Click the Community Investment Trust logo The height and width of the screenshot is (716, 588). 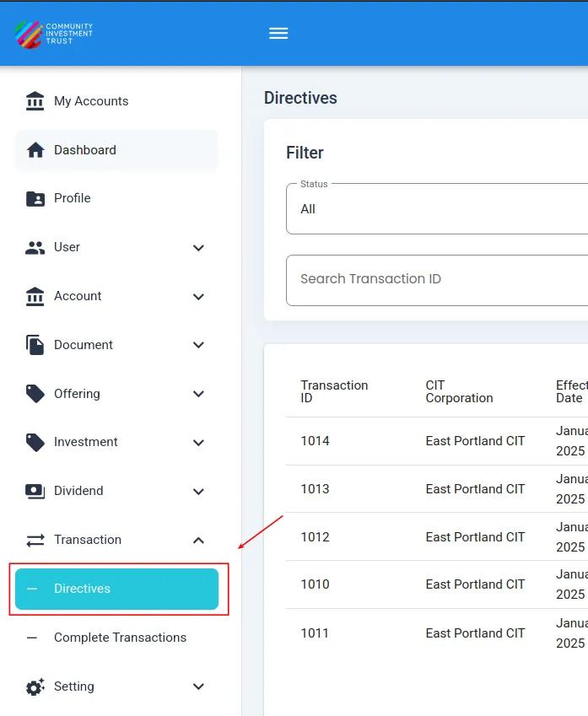(x=54, y=34)
